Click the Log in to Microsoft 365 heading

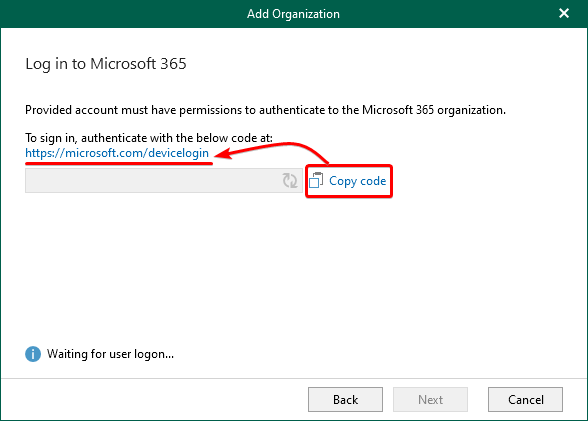106,64
